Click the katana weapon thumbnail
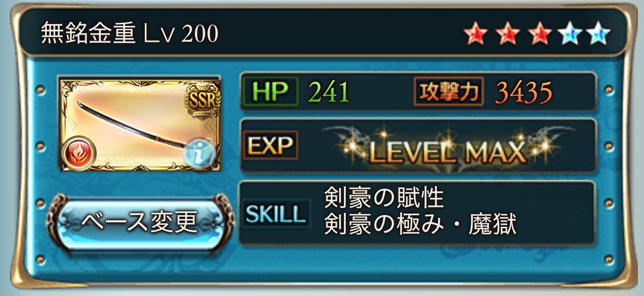644x296 pixels. tap(140, 124)
